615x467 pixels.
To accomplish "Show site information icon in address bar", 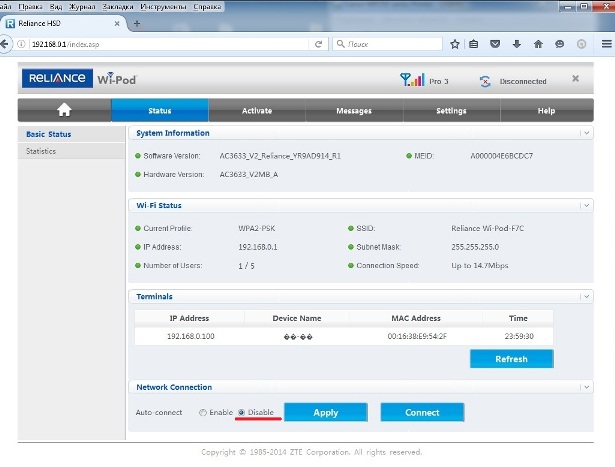I will pyautogui.click(x=21, y=44).
